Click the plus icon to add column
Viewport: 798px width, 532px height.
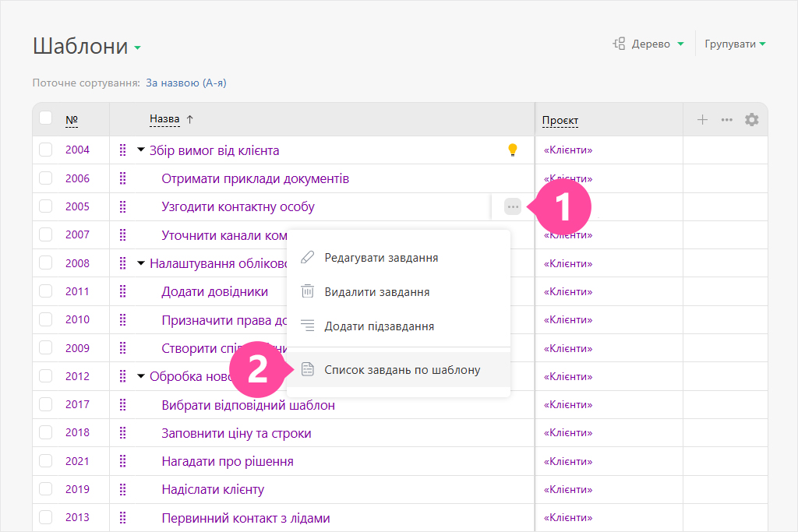[702, 120]
